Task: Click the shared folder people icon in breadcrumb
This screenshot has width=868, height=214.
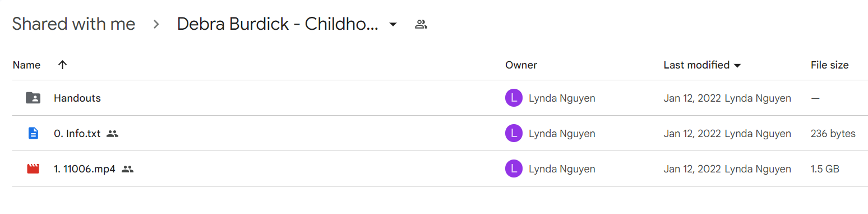Action: [x=421, y=24]
